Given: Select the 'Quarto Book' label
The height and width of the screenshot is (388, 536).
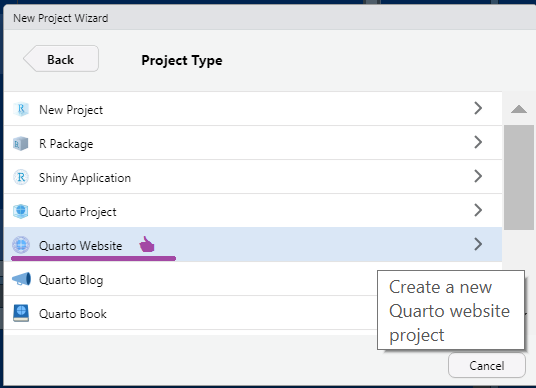Looking at the screenshot, I should pyautogui.click(x=72, y=314).
